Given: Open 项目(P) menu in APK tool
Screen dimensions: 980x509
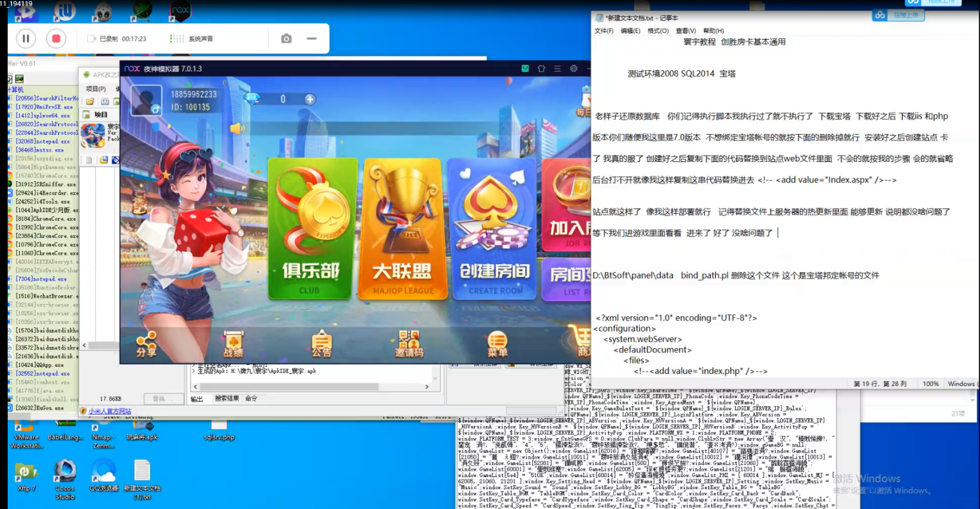Looking at the screenshot, I should tap(96, 89).
